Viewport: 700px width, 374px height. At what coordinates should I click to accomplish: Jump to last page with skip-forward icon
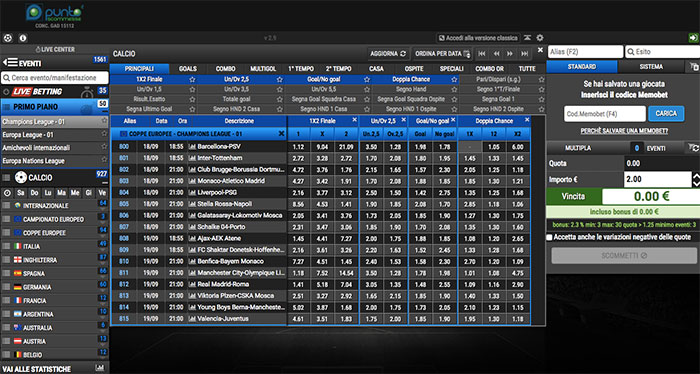[525, 54]
